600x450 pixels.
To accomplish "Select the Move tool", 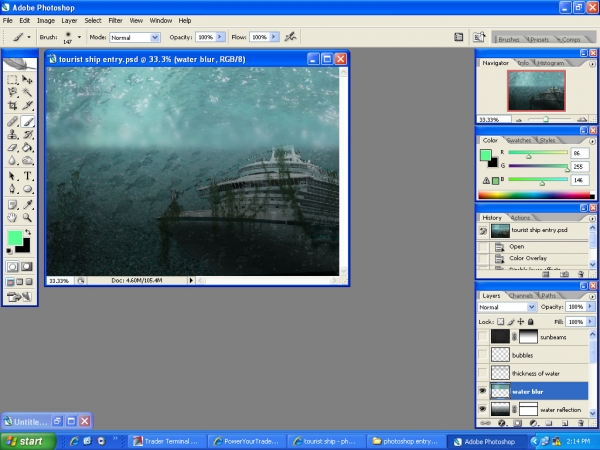I will click(x=27, y=80).
